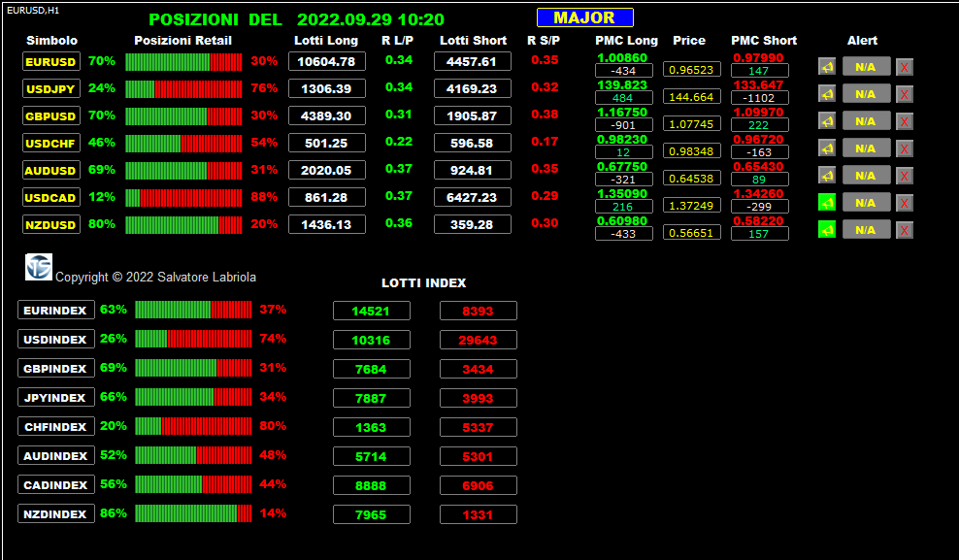The width and height of the screenshot is (959, 560).
Task: Remove the EURUSD alert with X
Action: [x=905, y=67]
